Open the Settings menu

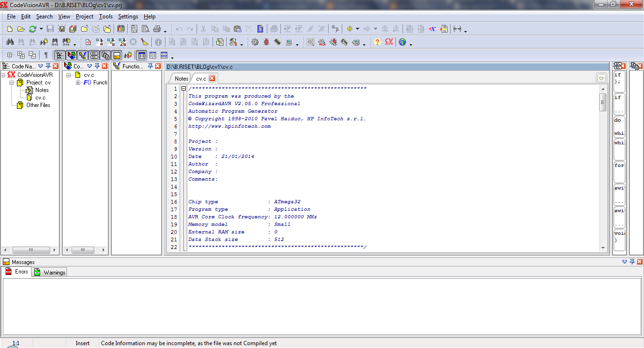click(128, 17)
